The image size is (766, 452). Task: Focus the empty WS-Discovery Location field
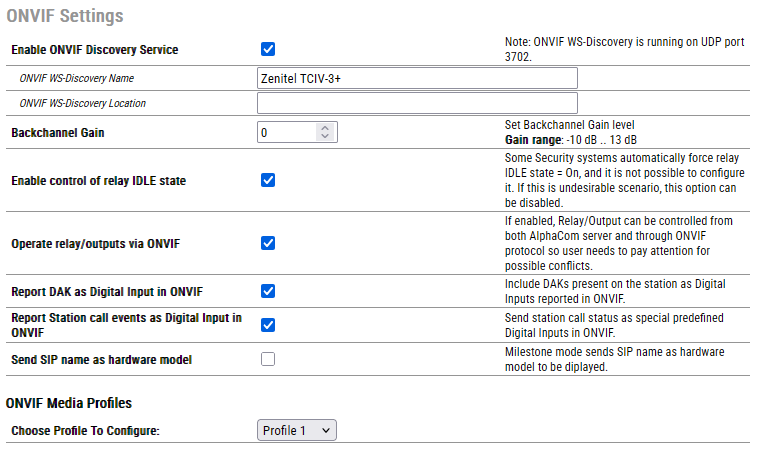coord(417,103)
